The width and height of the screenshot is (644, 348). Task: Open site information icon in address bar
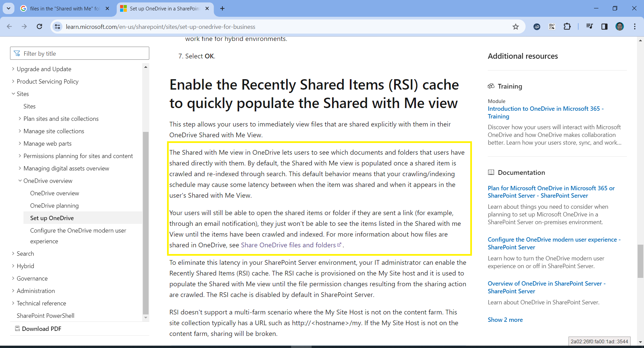coord(57,27)
